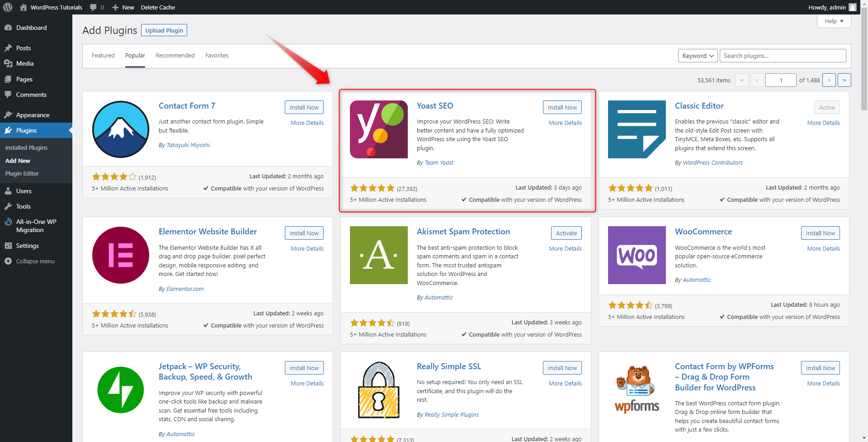The width and height of the screenshot is (868, 442).
Task: Open the Classic Editor title link
Action: 699,105
